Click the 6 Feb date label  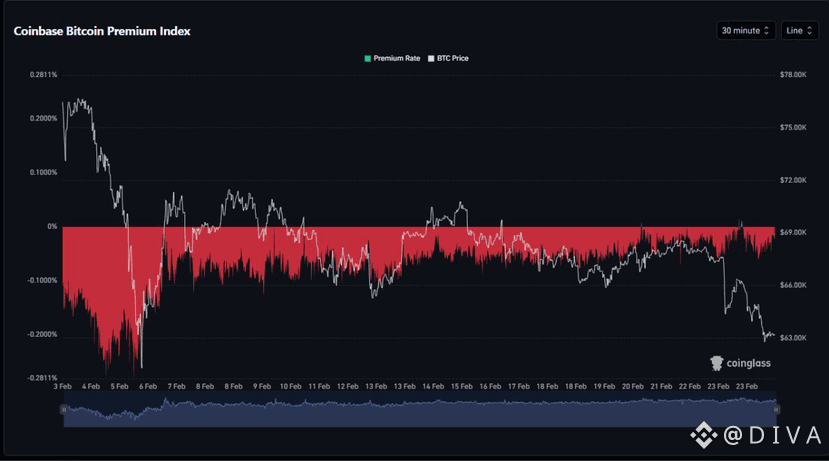(x=148, y=386)
